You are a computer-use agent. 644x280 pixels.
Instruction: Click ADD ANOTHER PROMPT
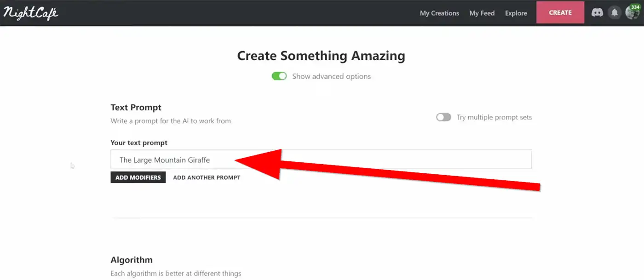[207, 177]
